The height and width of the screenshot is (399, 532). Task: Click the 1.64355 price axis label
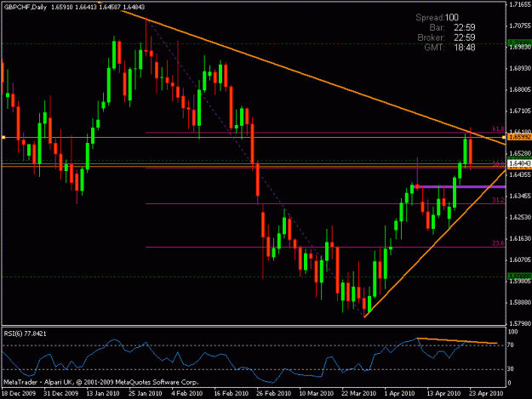520,174
